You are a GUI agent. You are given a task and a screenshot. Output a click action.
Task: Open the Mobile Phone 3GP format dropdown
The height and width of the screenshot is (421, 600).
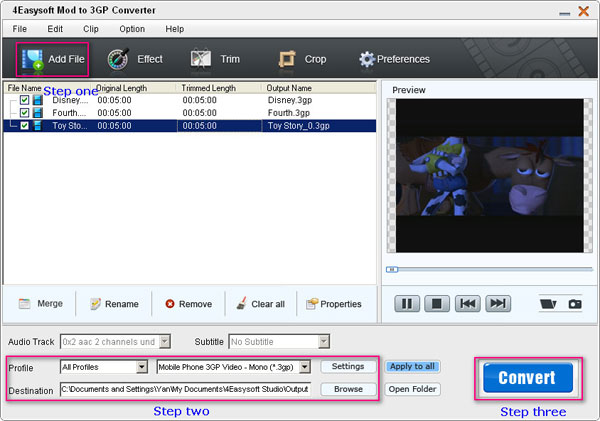(x=305, y=367)
